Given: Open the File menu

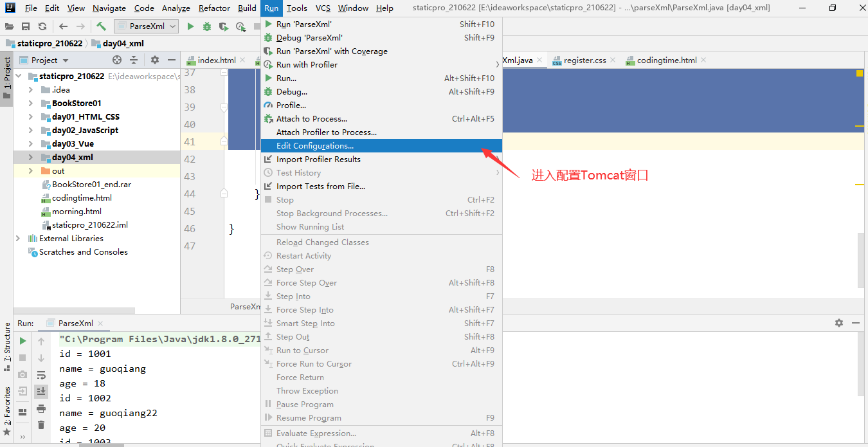Looking at the screenshot, I should coord(31,8).
